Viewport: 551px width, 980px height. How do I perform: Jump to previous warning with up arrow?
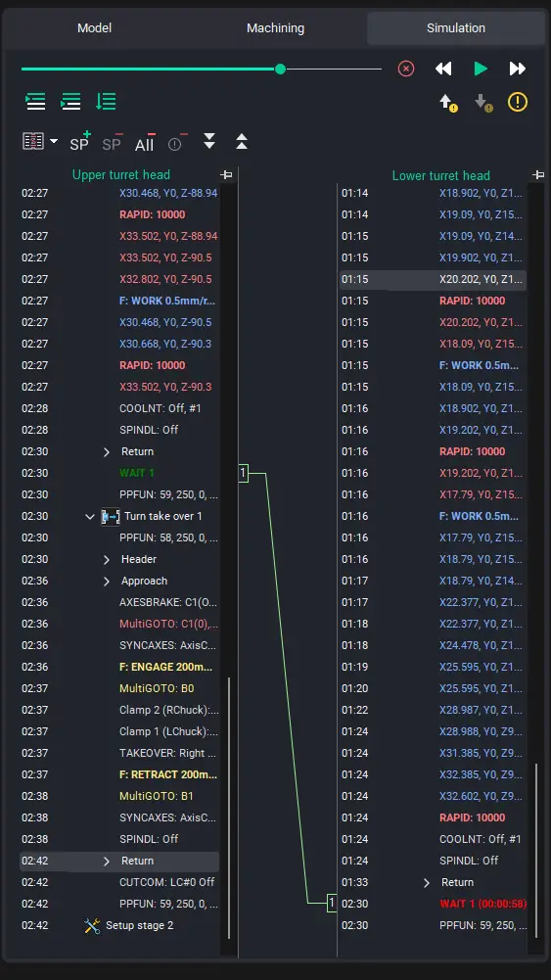(x=448, y=103)
